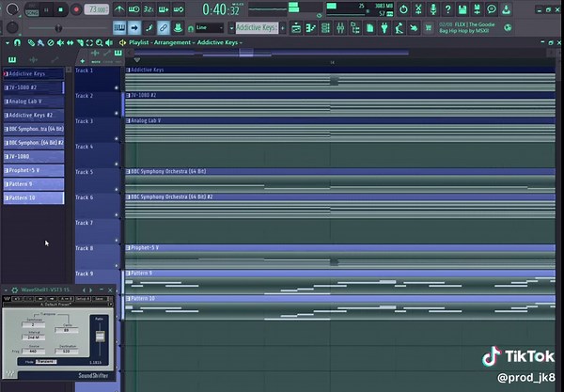
Task: Open the audio editor scissors icon
Action: [418, 9]
